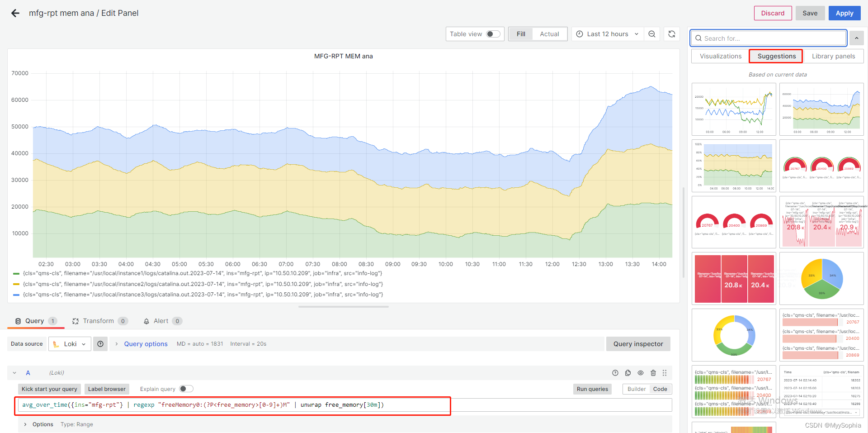868x433 pixels.
Task: Choose the red stat tiles suggestion
Action: pyautogui.click(x=734, y=278)
